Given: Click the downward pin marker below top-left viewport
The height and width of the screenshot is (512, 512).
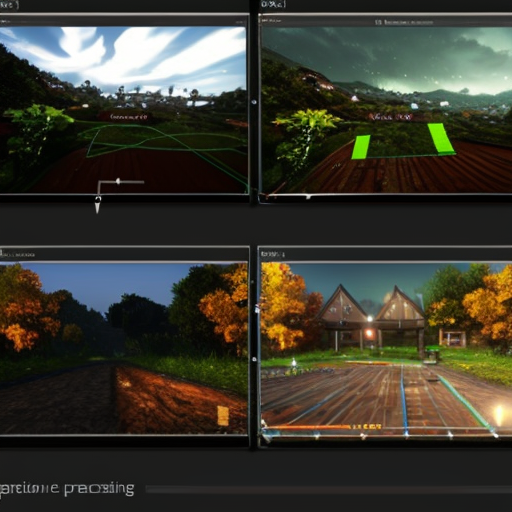Looking at the screenshot, I should (97, 204).
